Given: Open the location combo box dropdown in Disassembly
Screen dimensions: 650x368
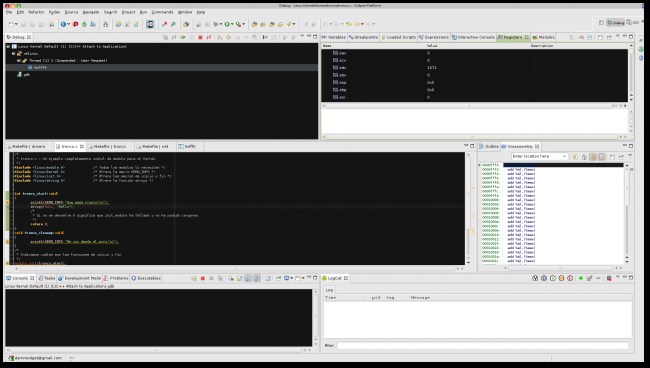Looking at the screenshot, I should coord(564,156).
